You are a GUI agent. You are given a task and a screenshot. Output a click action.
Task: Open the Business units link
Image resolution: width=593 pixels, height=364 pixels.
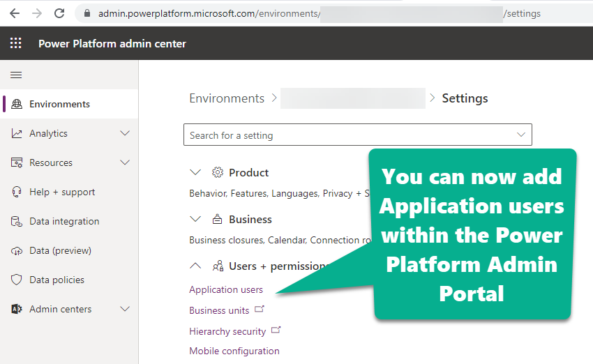(219, 310)
